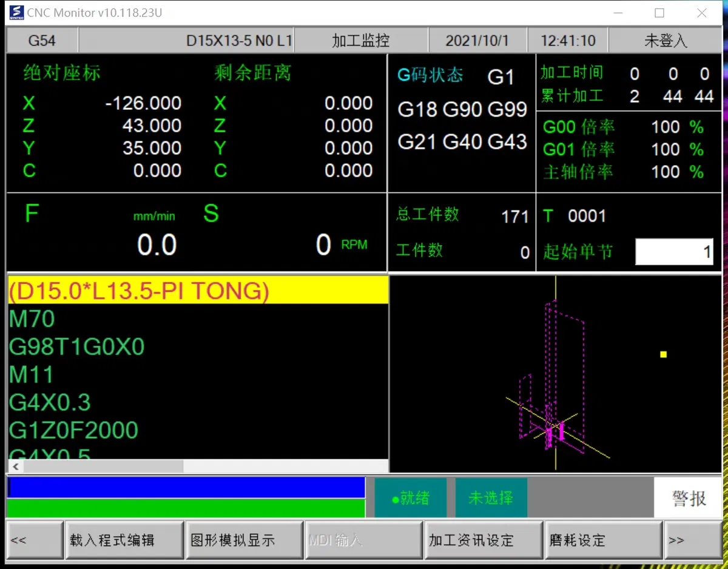
Task: Open 载入程式编辑 program editing
Action: point(124,540)
